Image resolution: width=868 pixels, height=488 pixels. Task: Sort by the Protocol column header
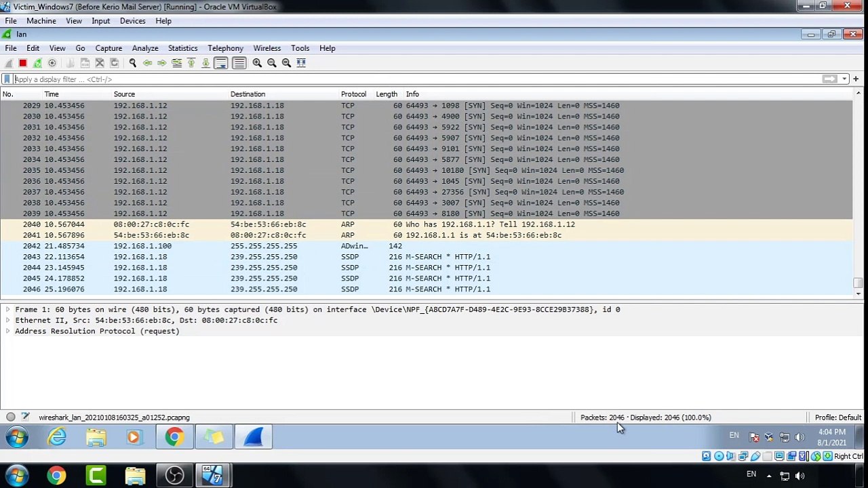(x=355, y=94)
